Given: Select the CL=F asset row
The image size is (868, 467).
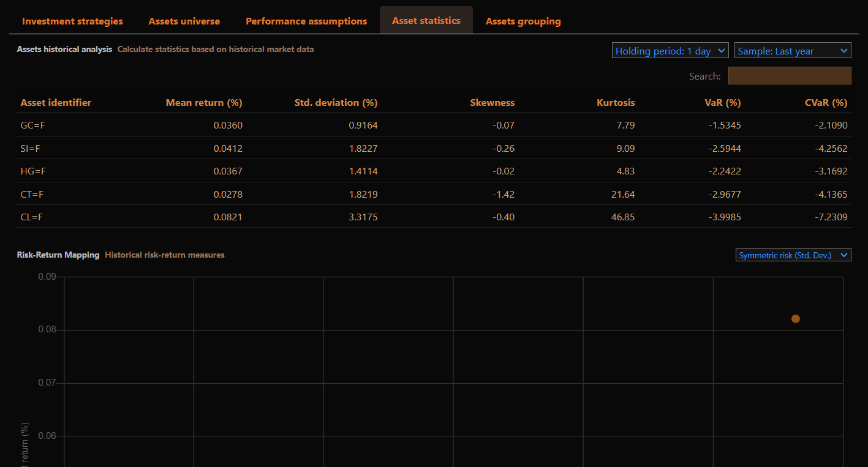Looking at the screenshot, I should tap(31, 217).
